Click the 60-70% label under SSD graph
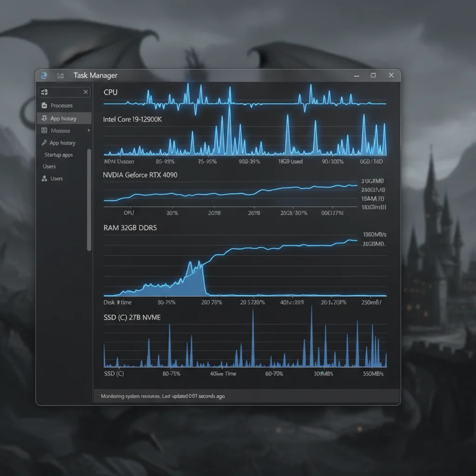 274,374
